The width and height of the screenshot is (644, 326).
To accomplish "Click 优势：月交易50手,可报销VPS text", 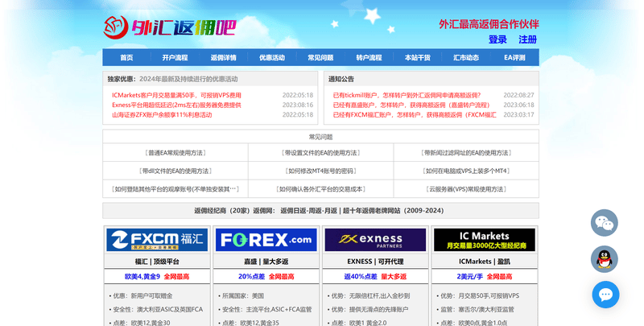I will click(478, 295).
